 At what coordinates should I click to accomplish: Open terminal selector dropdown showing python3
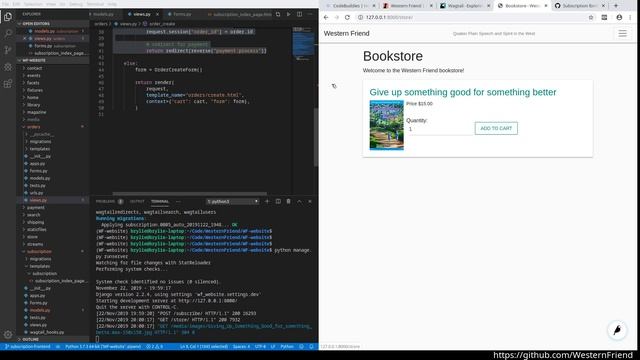click(x=232, y=201)
